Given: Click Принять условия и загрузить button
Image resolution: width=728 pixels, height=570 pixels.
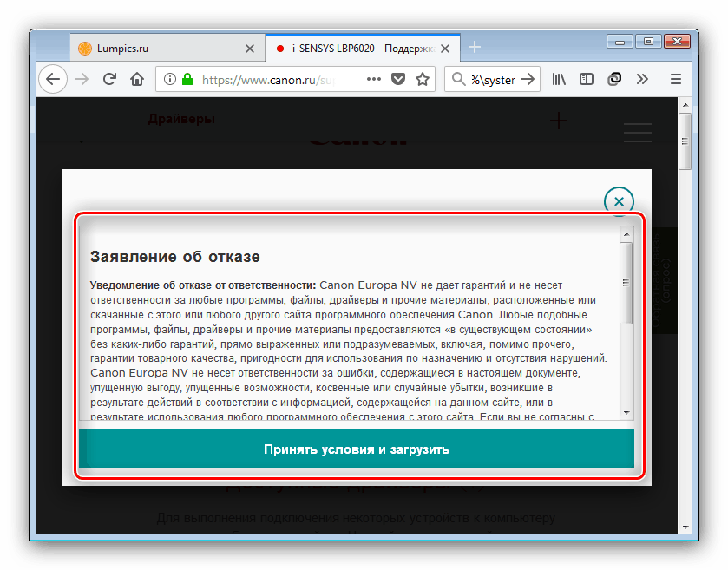Looking at the screenshot, I should point(357,450).
